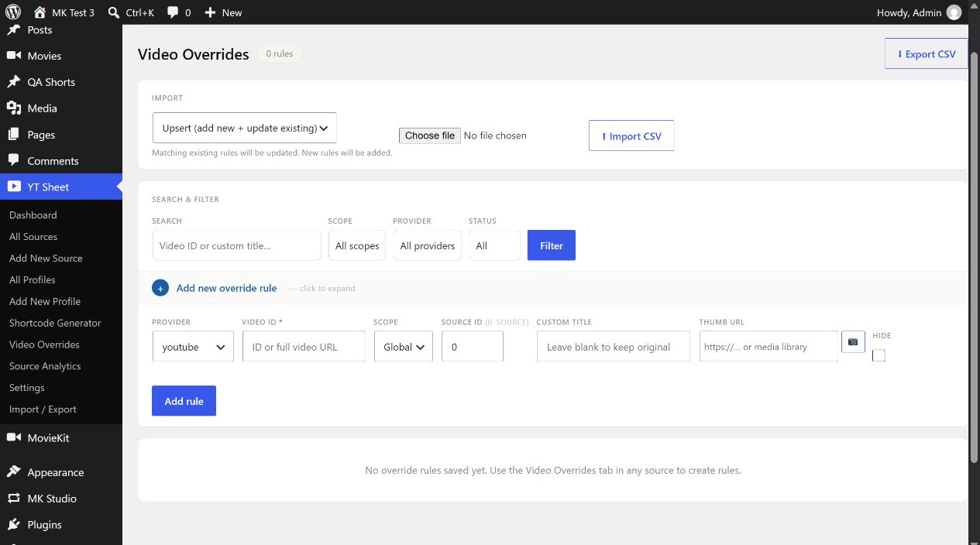Image resolution: width=980 pixels, height=545 pixels.
Task: Open the All providers filter dropdown
Action: pyautogui.click(x=428, y=245)
